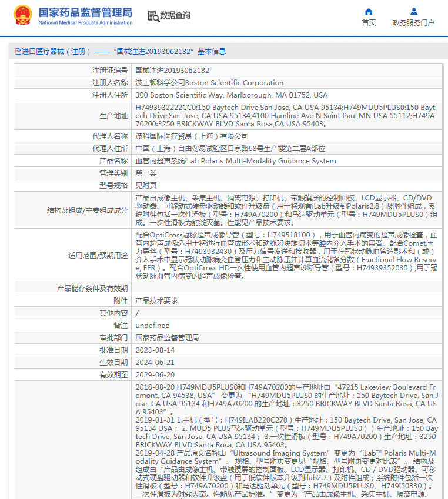
Task: Select production address text starting H7493932222CC0
Action: click(x=286, y=116)
